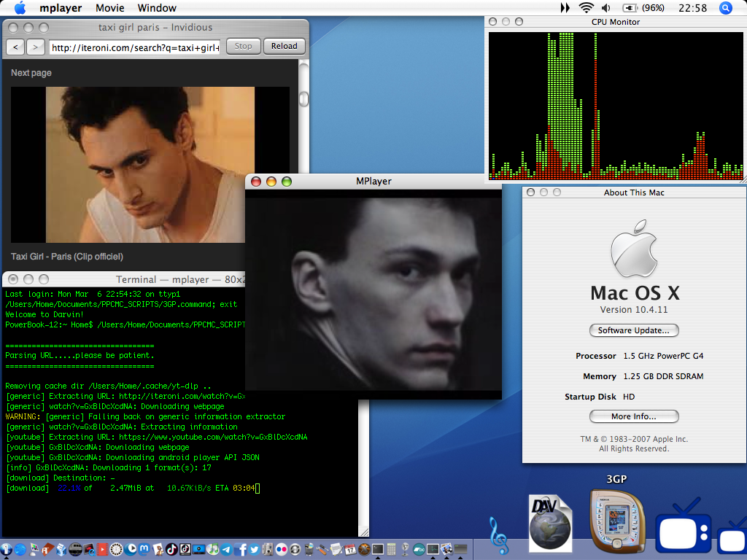
Task: Open the X11 icon in the Dock
Action: pos(364,550)
